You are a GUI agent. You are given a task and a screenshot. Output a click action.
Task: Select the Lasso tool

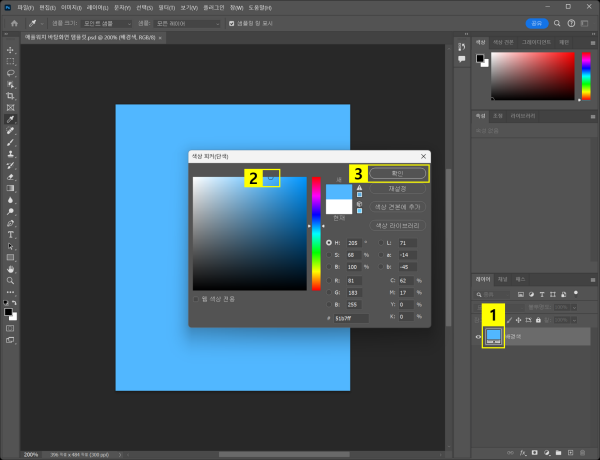point(10,72)
